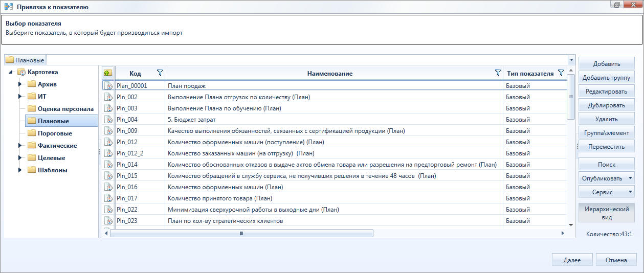This screenshot has height=273, width=644.
Task: Click the Поиск button
Action: 607,165
